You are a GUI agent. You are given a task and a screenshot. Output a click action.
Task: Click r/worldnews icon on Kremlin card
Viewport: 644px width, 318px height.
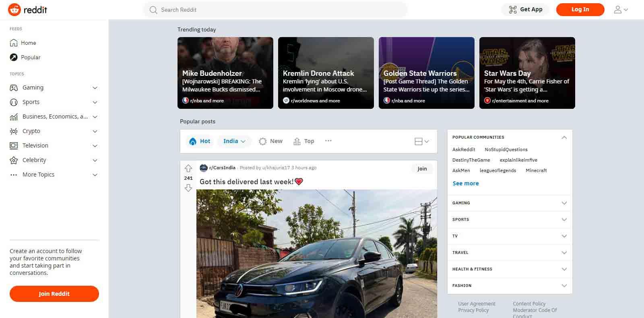(x=286, y=100)
